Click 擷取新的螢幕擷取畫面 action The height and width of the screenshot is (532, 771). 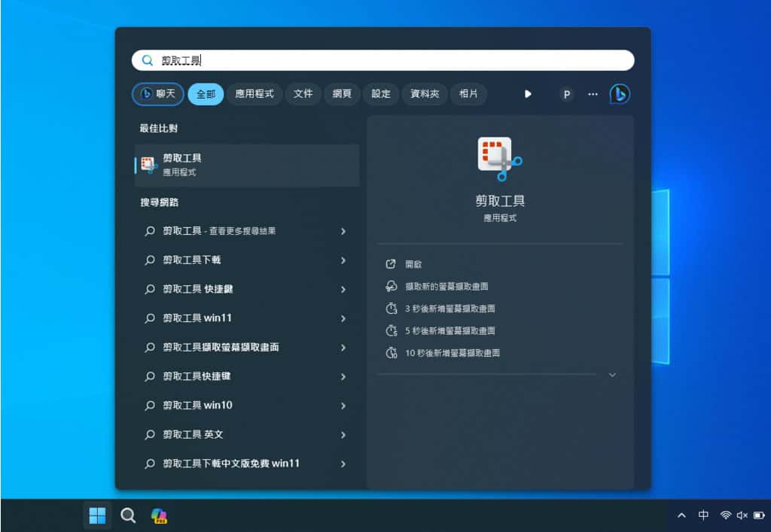(446, 287)
